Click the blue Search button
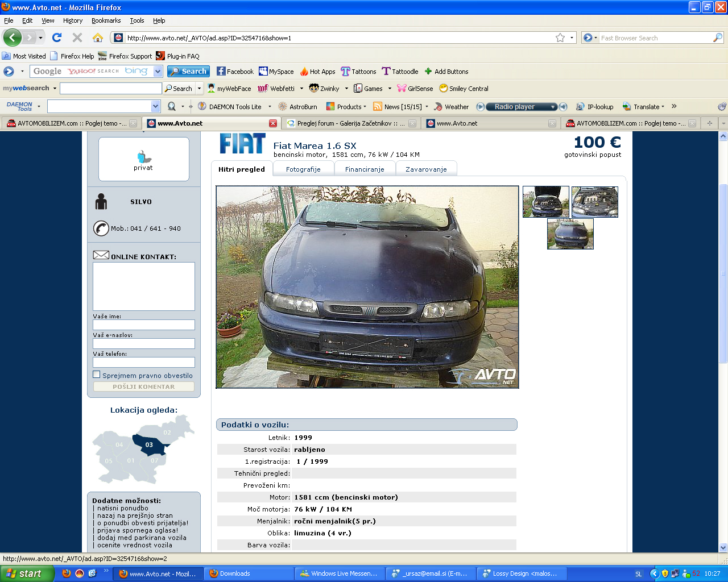Viewport: 728px width, 582px height. click(x=189, y=72)
